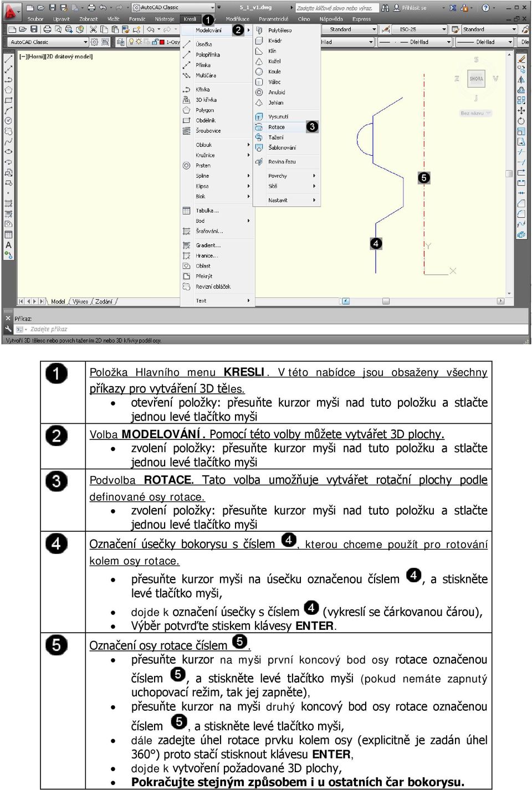The width and height of the screenshot is (532, 790).
Task: Select the Revision cloud tool in left toolbar
Action: [8, 131]
